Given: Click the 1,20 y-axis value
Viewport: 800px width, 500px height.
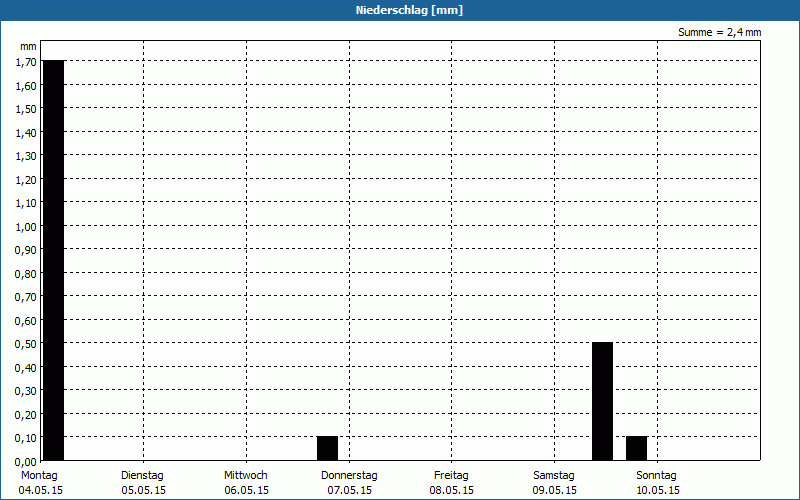Looking at the screenshot, I should tap(26, 180).
